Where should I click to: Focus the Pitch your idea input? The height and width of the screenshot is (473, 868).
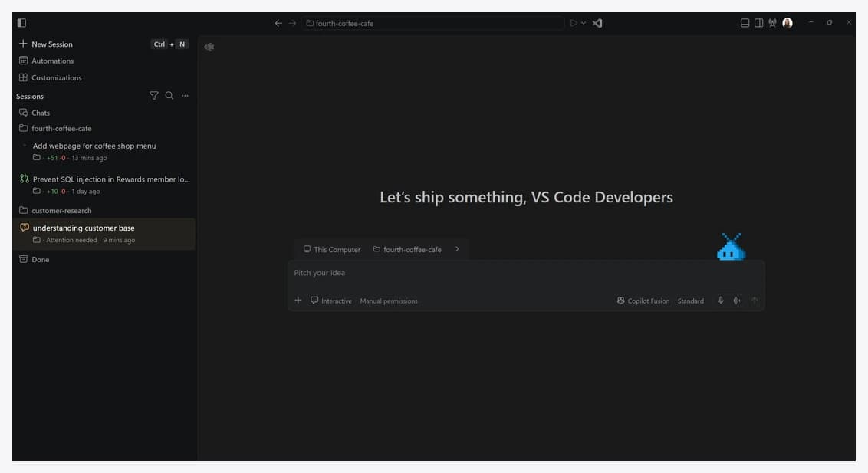coord(526,273)
